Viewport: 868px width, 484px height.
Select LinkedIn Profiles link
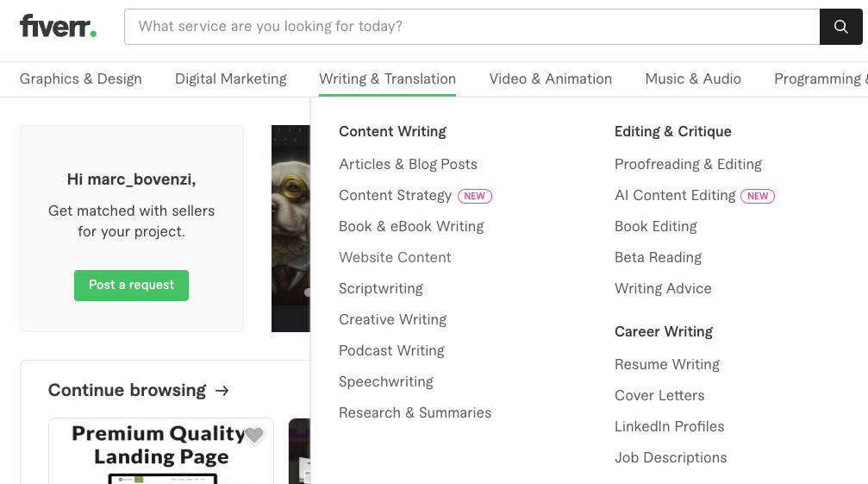pos(669,426)
